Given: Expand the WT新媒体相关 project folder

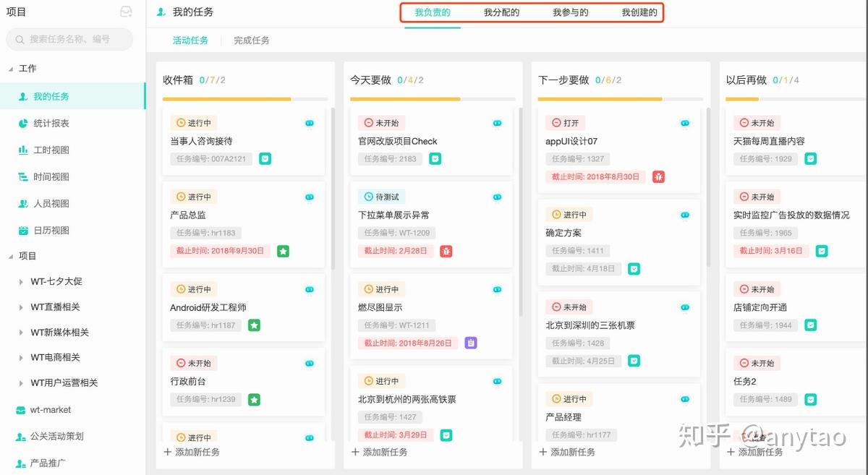Looking at the screenshot, I should [x=21, y=333].
